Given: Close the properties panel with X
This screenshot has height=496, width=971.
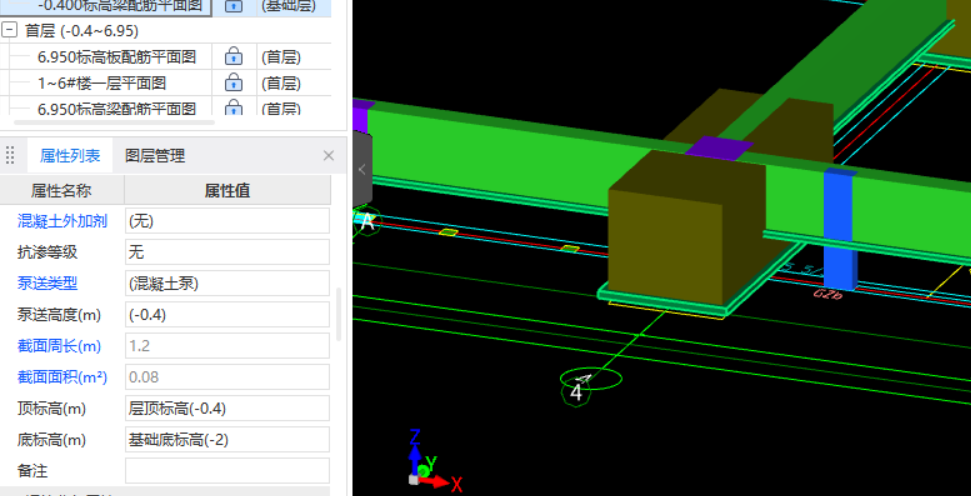Looking at the screenshot, I should click(329, 156).
